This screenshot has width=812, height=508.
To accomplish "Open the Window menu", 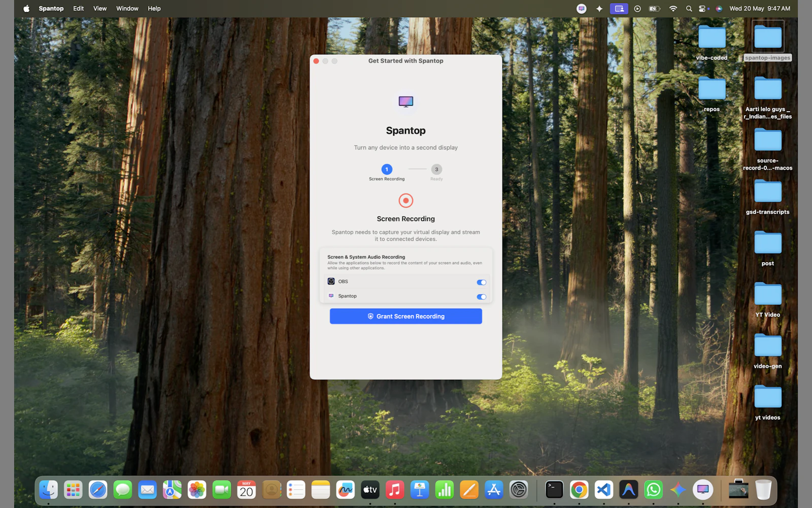I will pos(127,9).
